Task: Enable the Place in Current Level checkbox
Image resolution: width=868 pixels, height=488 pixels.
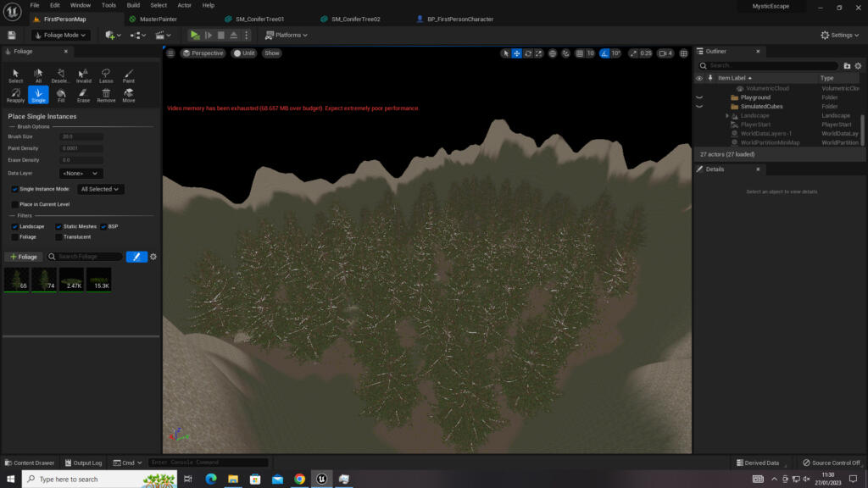Action: (14, 204)
